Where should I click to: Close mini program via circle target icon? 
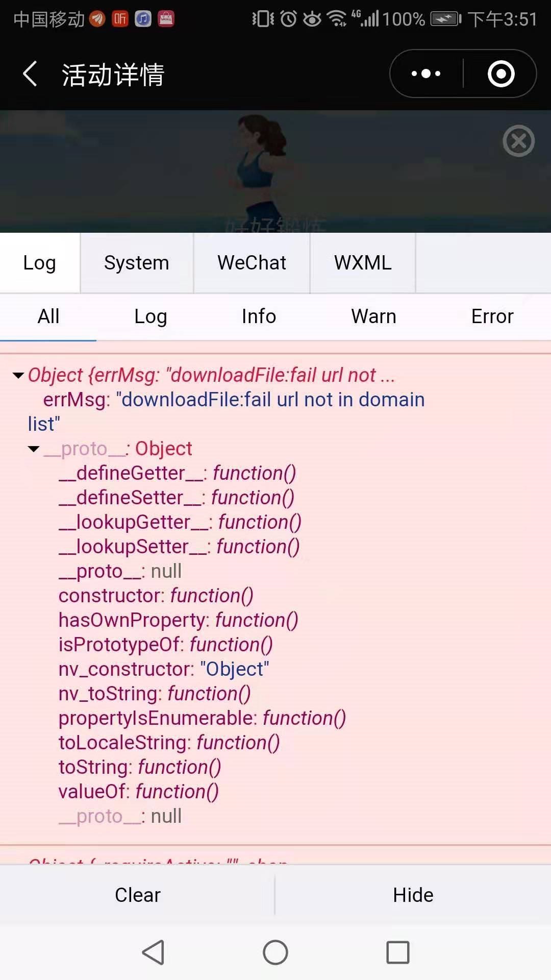pyautogui.click(x=501, y=74)
